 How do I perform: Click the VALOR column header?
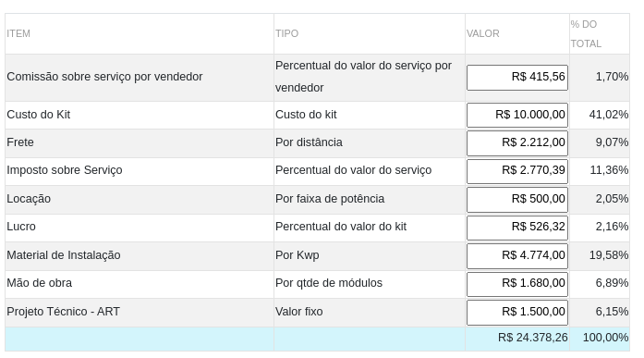point(483,33)
